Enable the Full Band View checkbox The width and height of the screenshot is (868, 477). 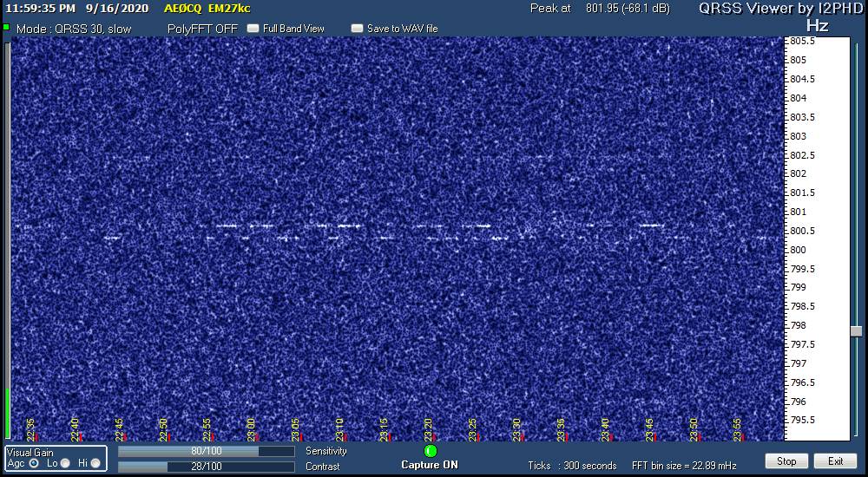(x=253, y=29)
